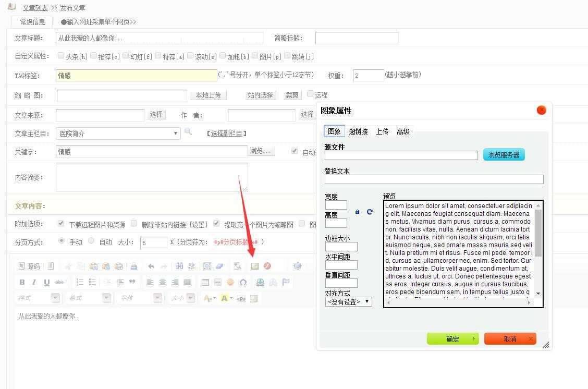Image resolution: width=588 pixels, height=389 pixels.
Task: Open the 字体 font dropdown in toolbar
Action: pos(140,298)
